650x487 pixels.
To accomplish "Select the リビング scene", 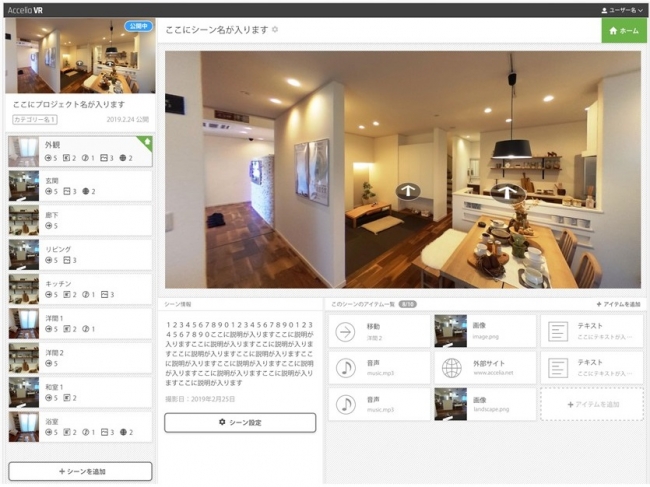I will pyautogui.click(x=80, y=254).
